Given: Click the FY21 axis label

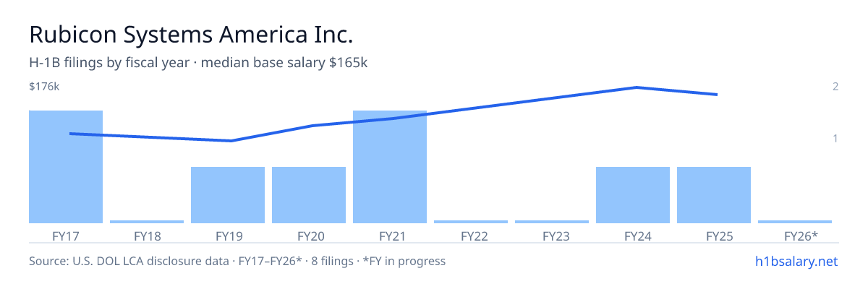Looking at the screenshot, I should click(390, 236).
